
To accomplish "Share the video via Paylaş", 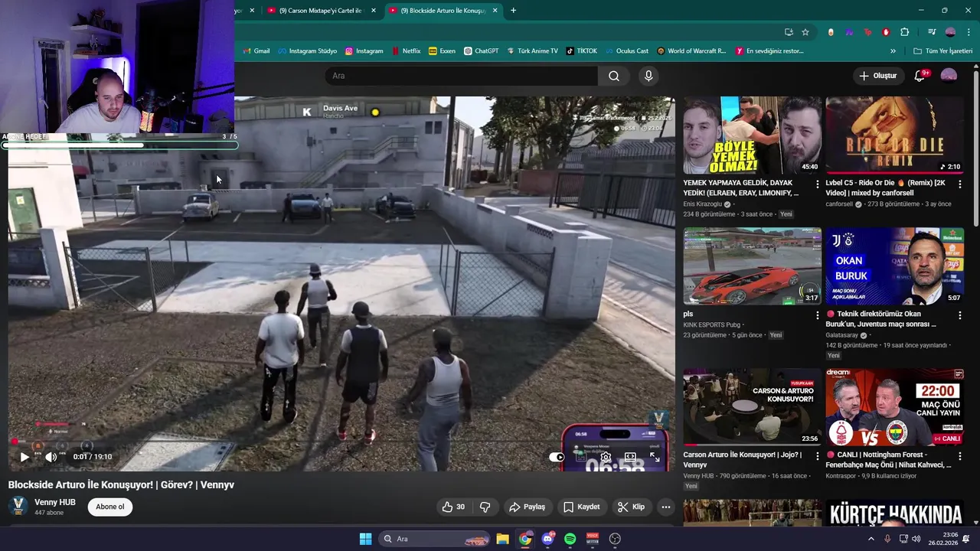I will (528, 507).
